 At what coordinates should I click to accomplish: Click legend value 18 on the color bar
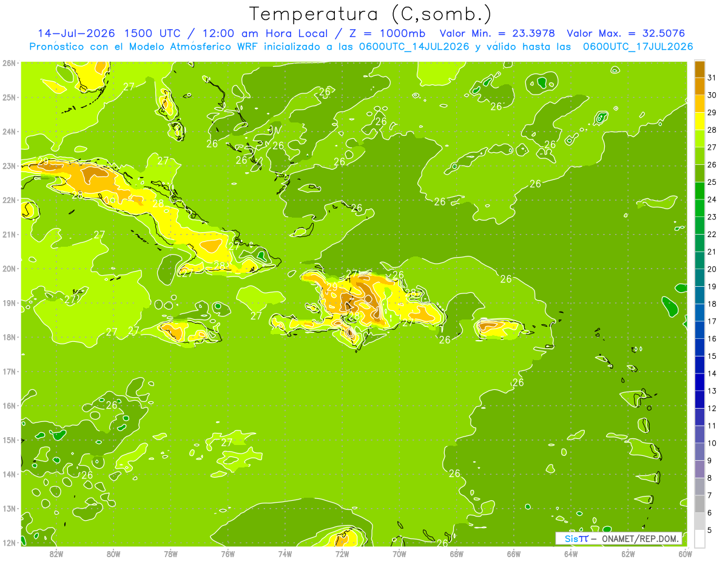[712, 304]
